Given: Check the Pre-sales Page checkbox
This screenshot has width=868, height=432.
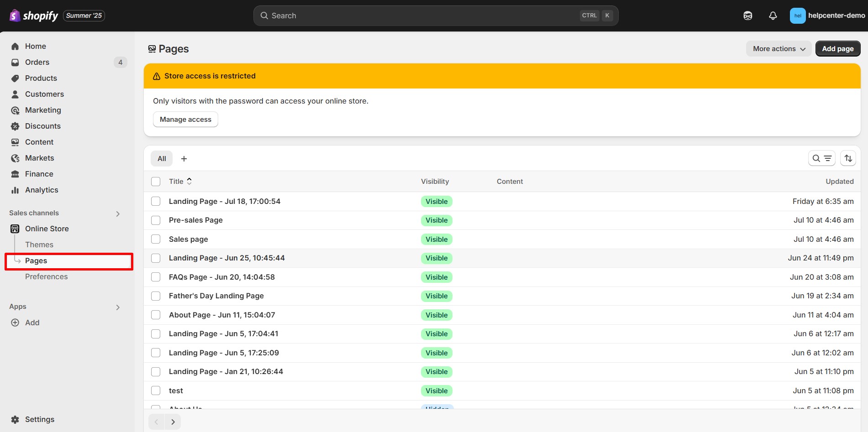Looking at the screenshot, I should point(156,220).
